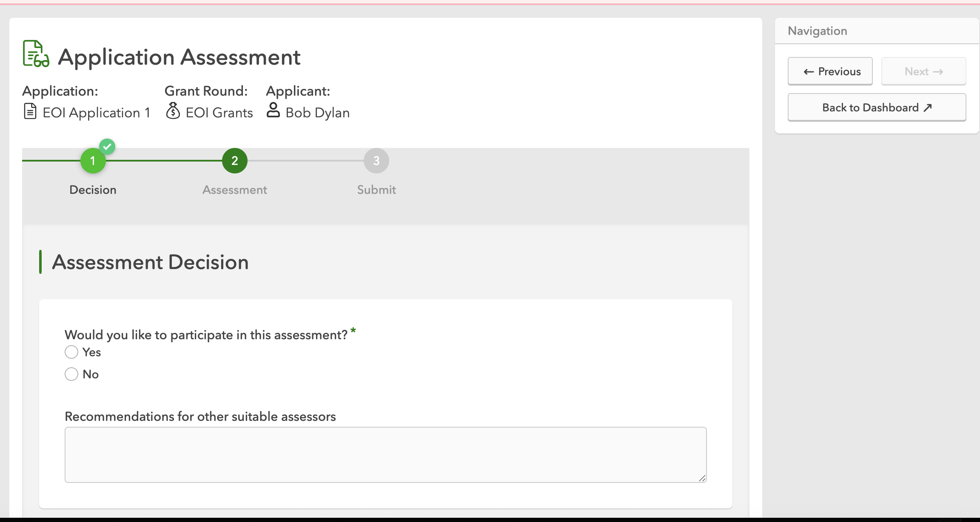Open Back to Dashboard link button
Image resolution: width=980 pixels, height=522 pixels.
click(x=877, y=108)
